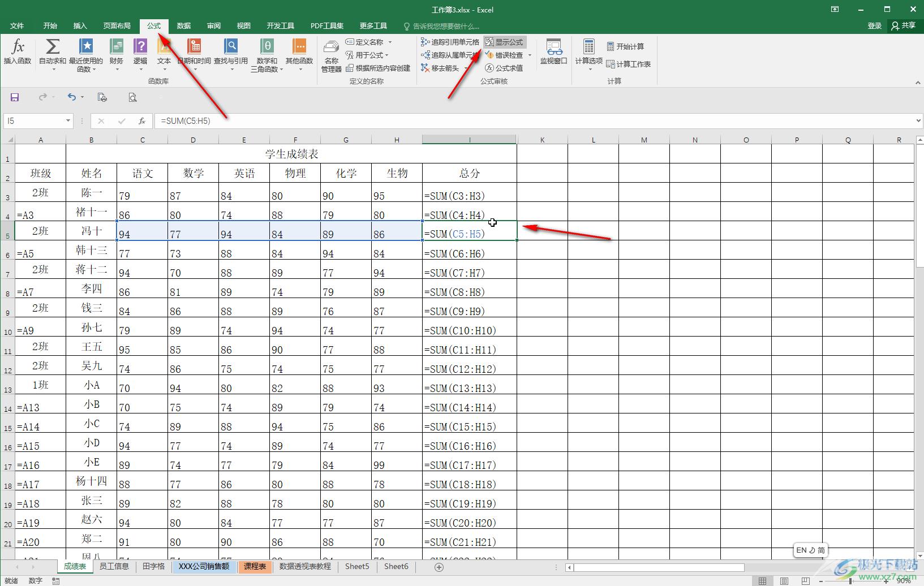Switch to the 员工信息 sheet tab

coord(114,566)
